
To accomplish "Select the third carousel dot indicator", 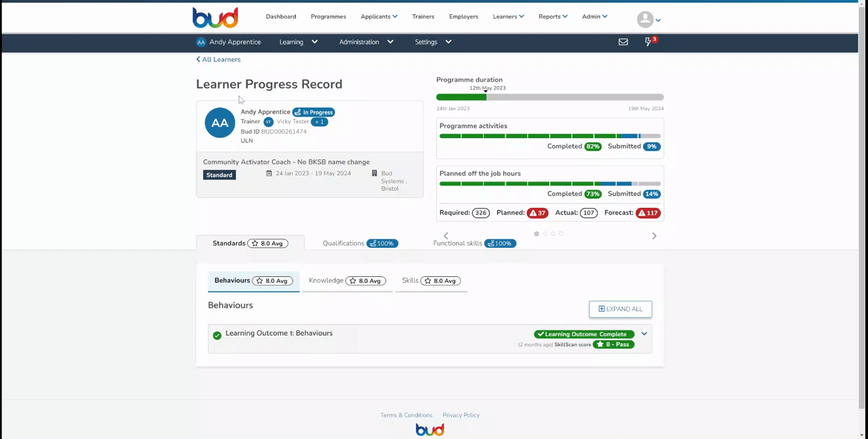I will coord(553,234).
